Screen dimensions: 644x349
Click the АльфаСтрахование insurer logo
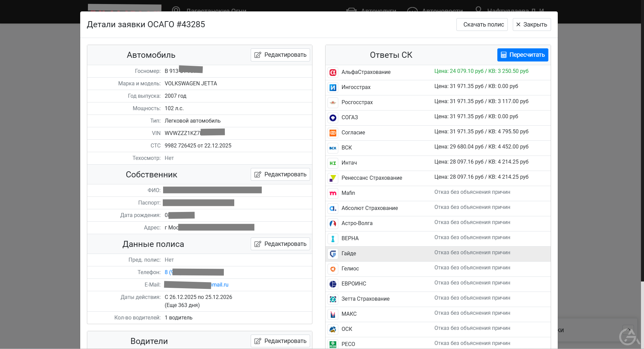[x=333, y=72]
